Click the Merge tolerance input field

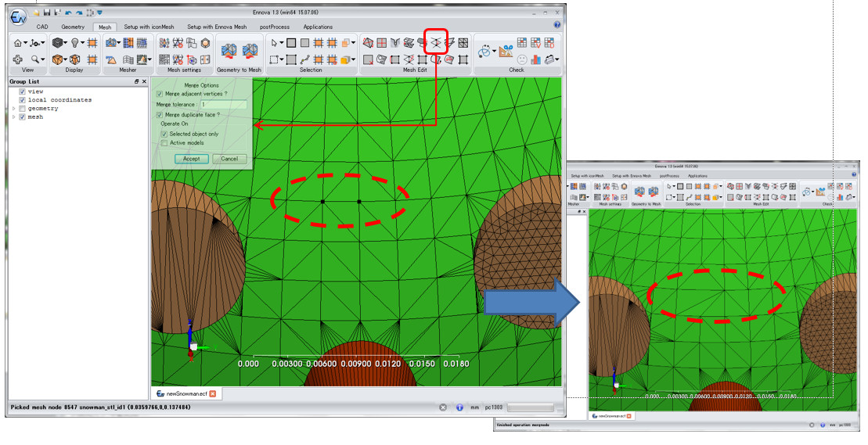[x=223, y=104]
